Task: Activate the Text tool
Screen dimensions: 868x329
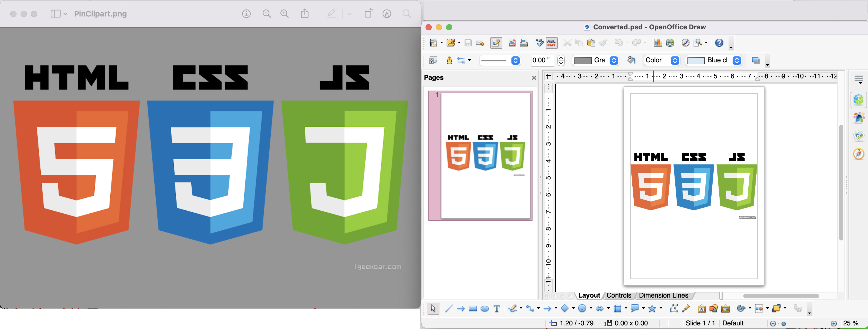Action: click(497, 308)
